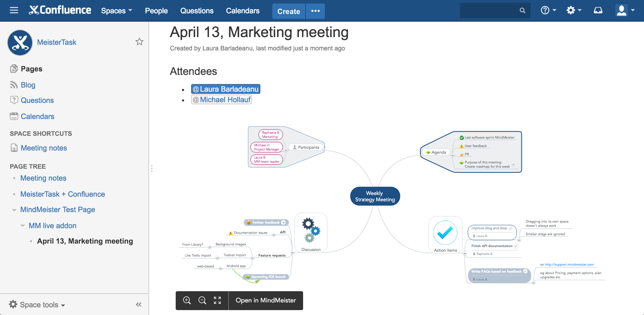Open @Michael Hollauf mention link
644x315 pixels.
click(222, 100)
